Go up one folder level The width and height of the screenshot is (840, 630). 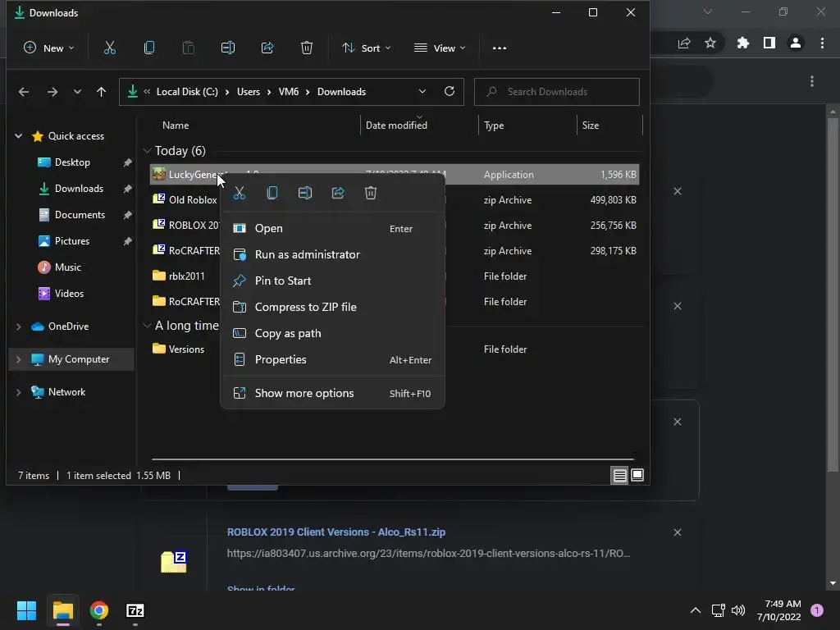coord(101,92)
